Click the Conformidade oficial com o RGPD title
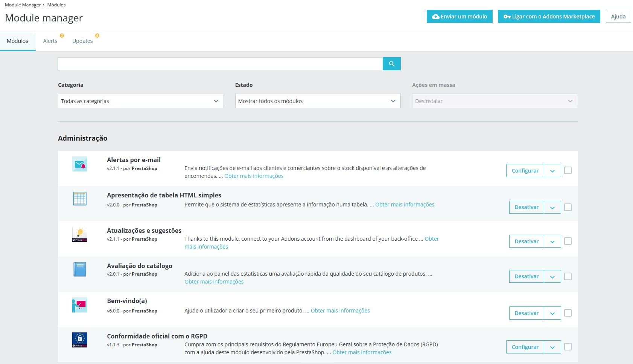The image size is (633, 364). [157, 336]
